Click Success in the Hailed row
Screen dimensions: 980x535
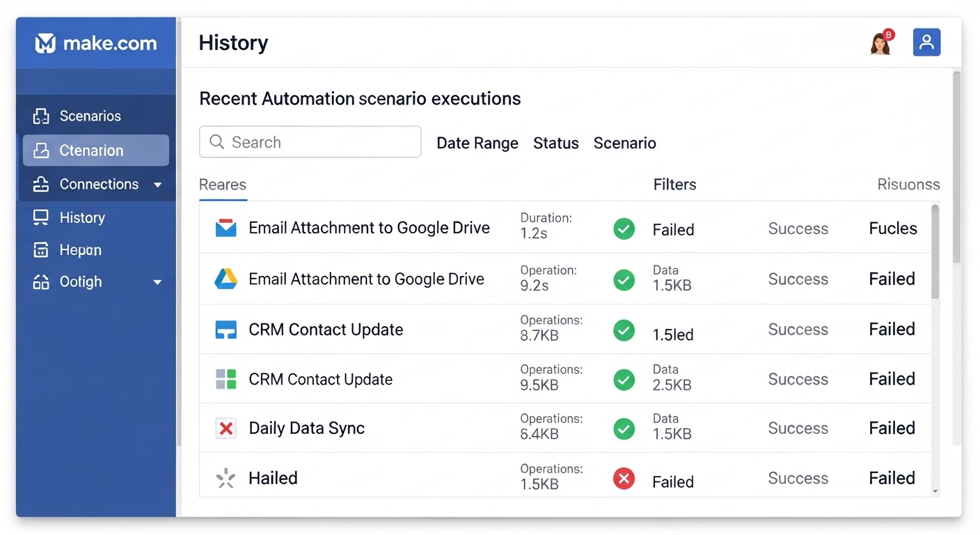pyautogui.click(x=798, y=479)
